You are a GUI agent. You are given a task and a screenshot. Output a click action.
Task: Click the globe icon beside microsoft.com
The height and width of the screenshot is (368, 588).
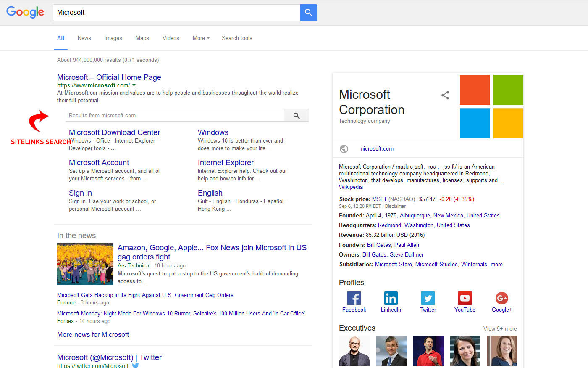point(344,149)
